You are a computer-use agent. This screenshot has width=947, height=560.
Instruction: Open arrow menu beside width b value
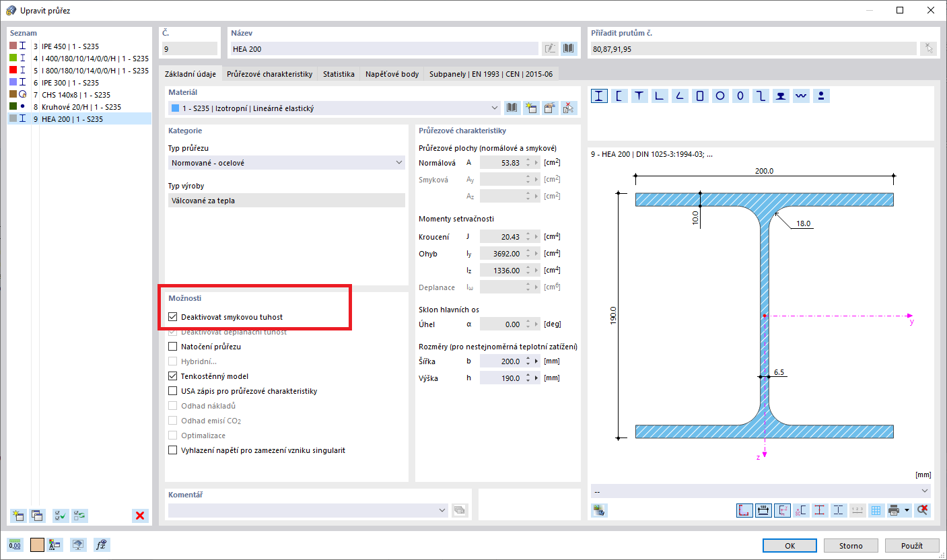[536, 361]
